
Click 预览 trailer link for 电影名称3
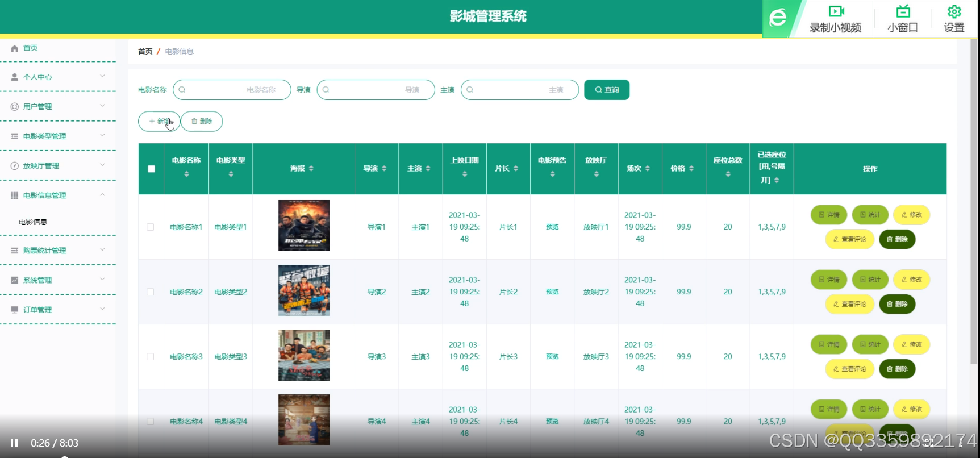click(x=552, y=356)
